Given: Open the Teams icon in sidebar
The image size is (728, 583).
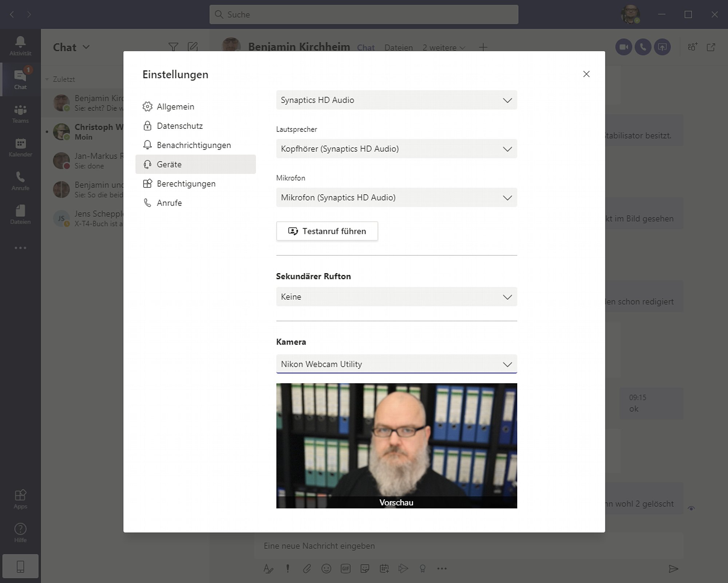Looking at the screenshot, I should [20, 113].
